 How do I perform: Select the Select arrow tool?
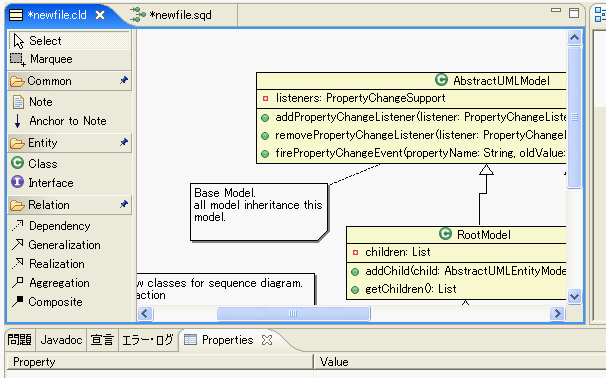tap(69, 40)
